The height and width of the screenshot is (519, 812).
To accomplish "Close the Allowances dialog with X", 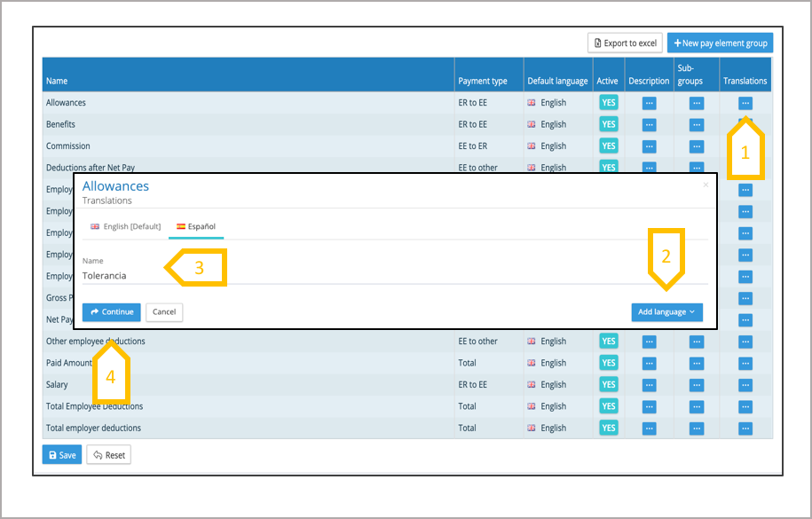I will (706, 185).
